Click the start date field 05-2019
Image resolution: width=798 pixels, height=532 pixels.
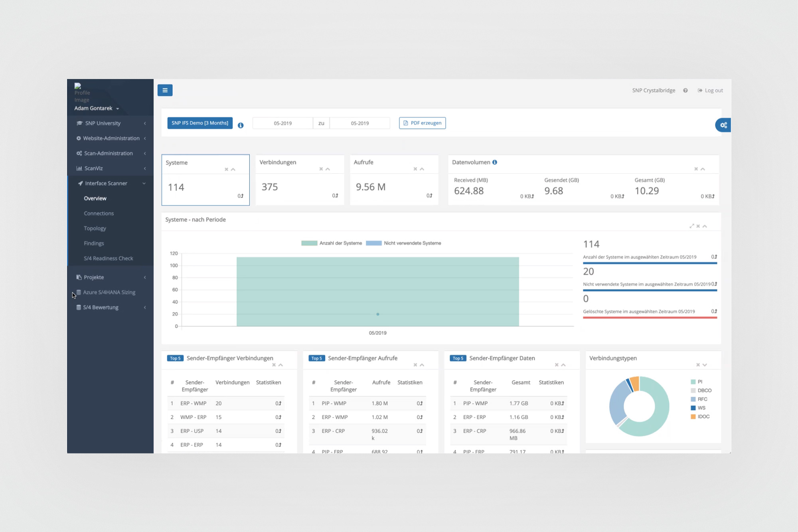[x=282, y=123]
